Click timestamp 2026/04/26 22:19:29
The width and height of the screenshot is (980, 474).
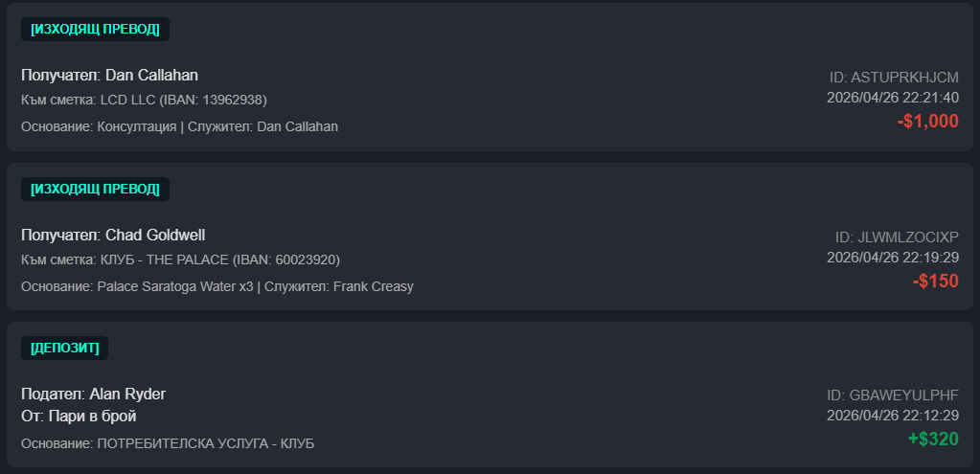pos(893,258)
